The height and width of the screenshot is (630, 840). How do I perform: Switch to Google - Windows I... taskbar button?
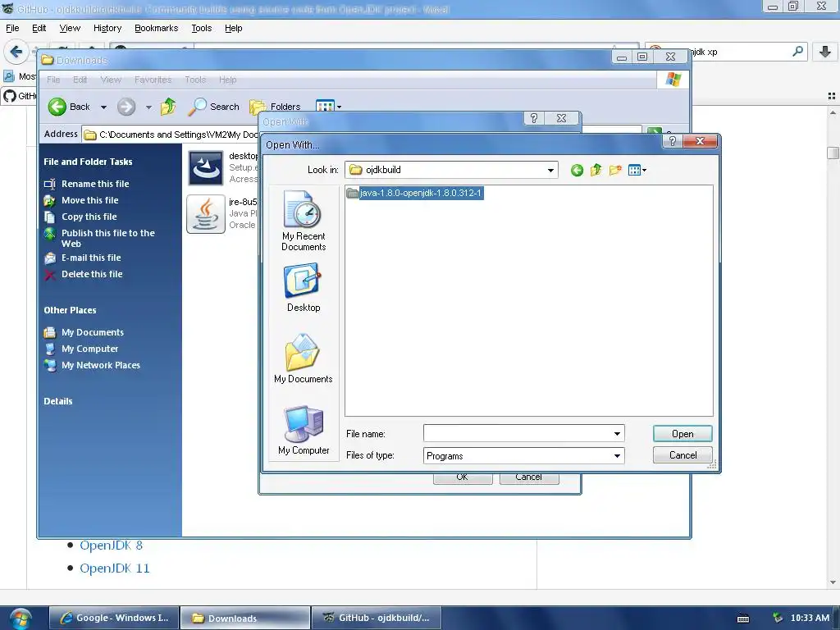114,618
